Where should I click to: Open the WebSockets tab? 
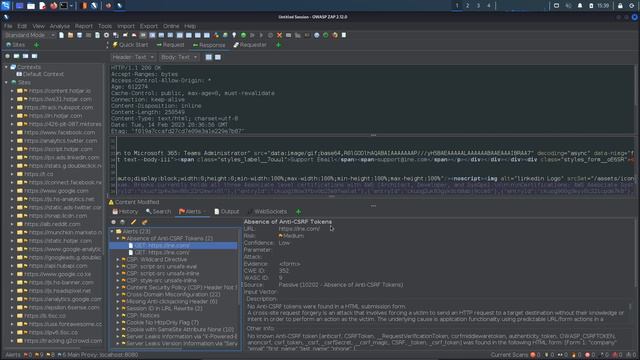[267, 211]
